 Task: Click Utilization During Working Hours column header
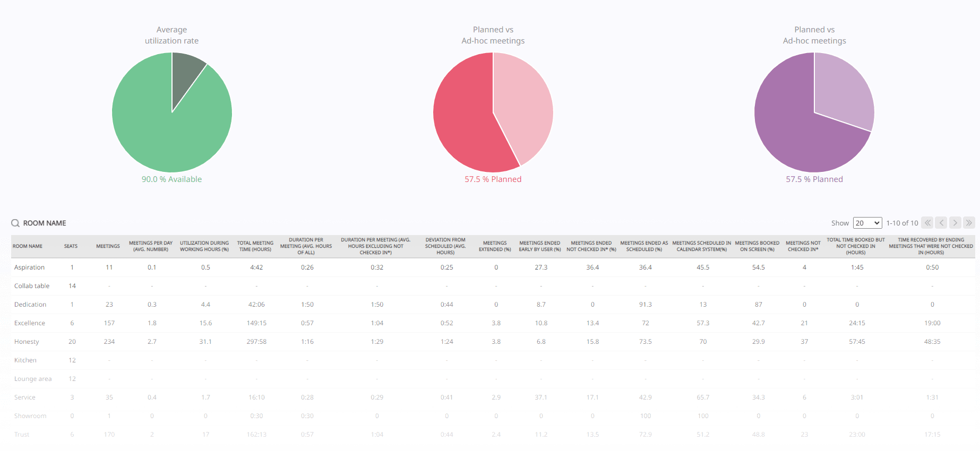(204, 246)
